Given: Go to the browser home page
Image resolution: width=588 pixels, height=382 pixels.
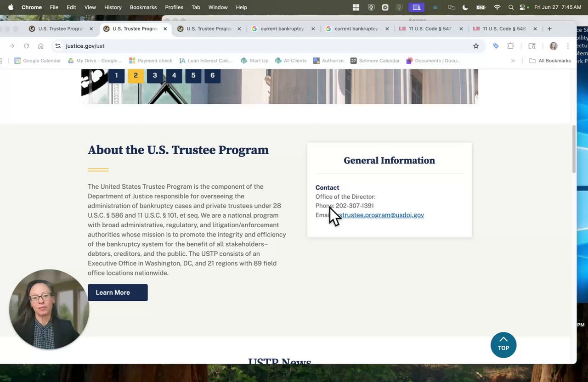Looking at the screenshot, I should click(x=41, y=46).
